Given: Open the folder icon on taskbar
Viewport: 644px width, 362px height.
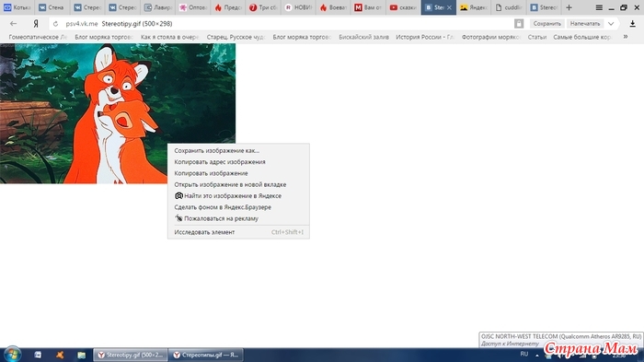Looking at the screenshot, I should (x=81, y=355).
